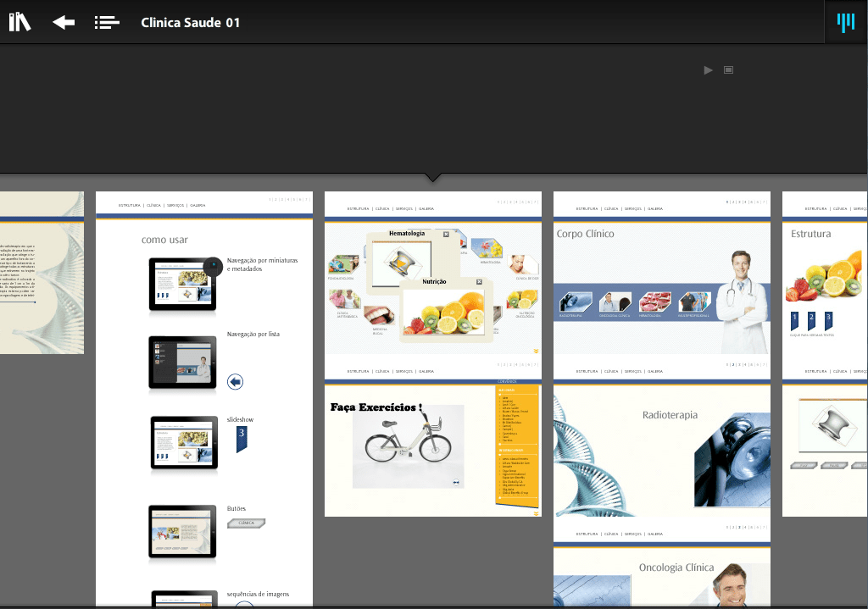Open the 'como usar' page thumbnail
The height and width of the screenshot is (609, 868).
tap(204, 398)
